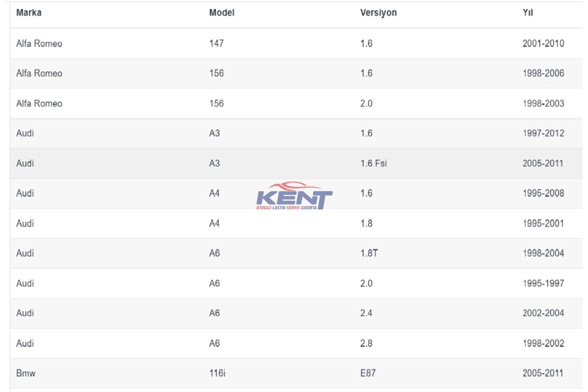588x392 pixels.
Task: Click year range 1998-2006
Action: coord(543,73)
